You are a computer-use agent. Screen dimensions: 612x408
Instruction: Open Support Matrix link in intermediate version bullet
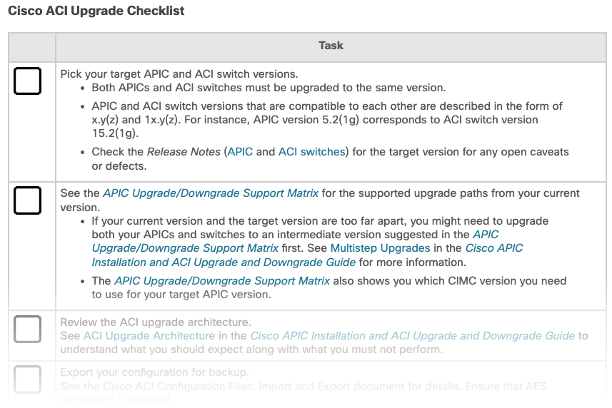[x=295, y=241]
